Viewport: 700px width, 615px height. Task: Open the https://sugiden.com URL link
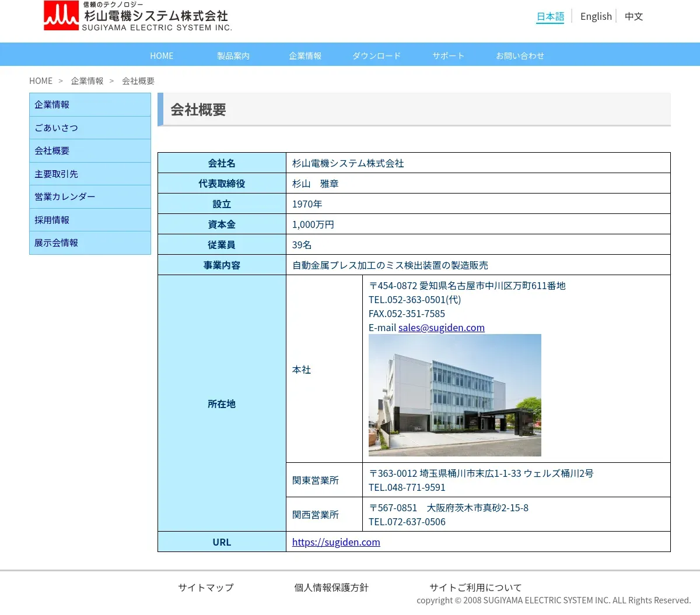tap(336, 542)
